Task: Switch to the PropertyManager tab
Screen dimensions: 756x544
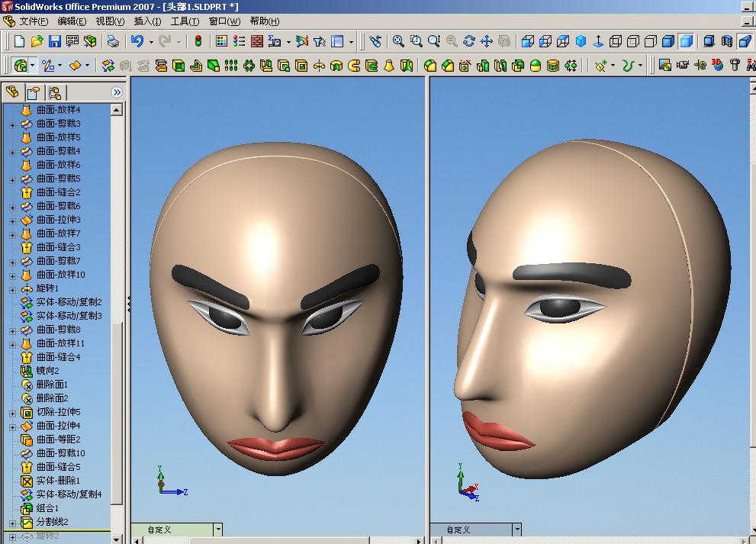Action: click(x=34, y=92)
